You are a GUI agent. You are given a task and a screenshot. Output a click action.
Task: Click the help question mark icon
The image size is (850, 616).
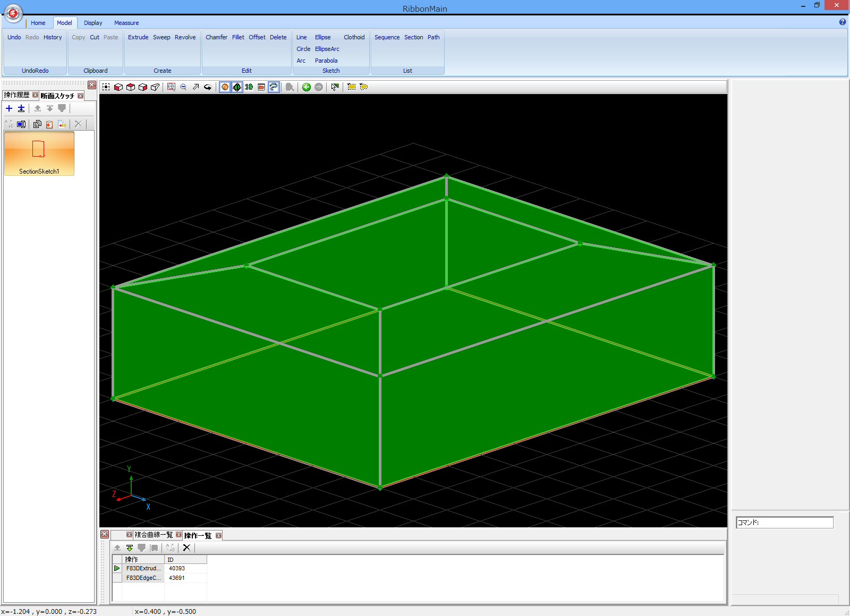(842, 22)
